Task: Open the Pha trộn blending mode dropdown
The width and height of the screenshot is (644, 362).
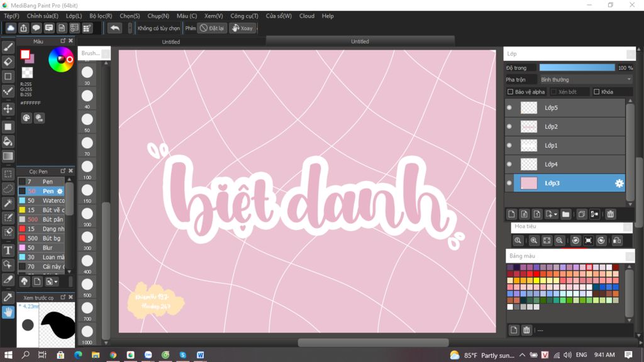Action: pyautogui.click(x=586, y=80)
